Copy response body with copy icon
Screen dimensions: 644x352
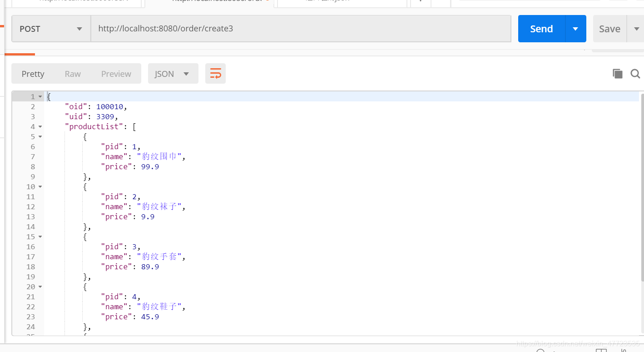click(617, 74)
